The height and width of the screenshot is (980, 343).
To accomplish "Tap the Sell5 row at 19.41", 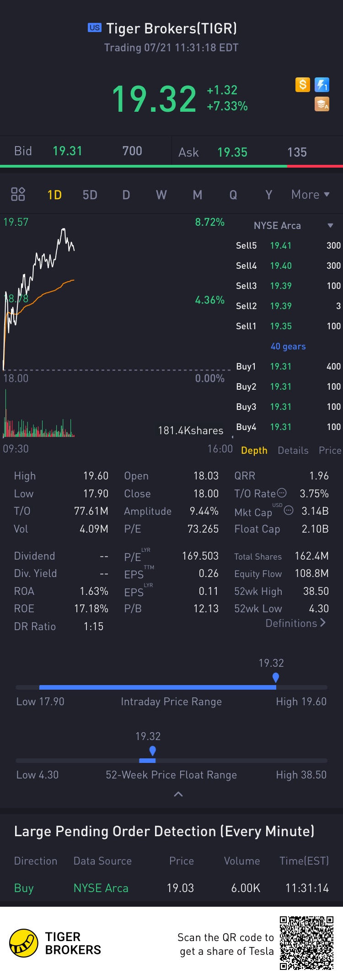I will coord(288,246).
